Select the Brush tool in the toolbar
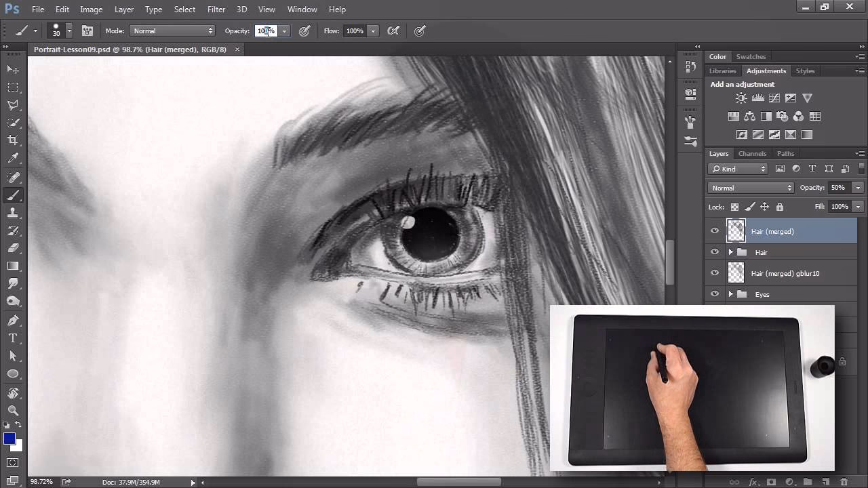Image resolution: width=868 pixels, height=488 pixels. coord(14,195)
